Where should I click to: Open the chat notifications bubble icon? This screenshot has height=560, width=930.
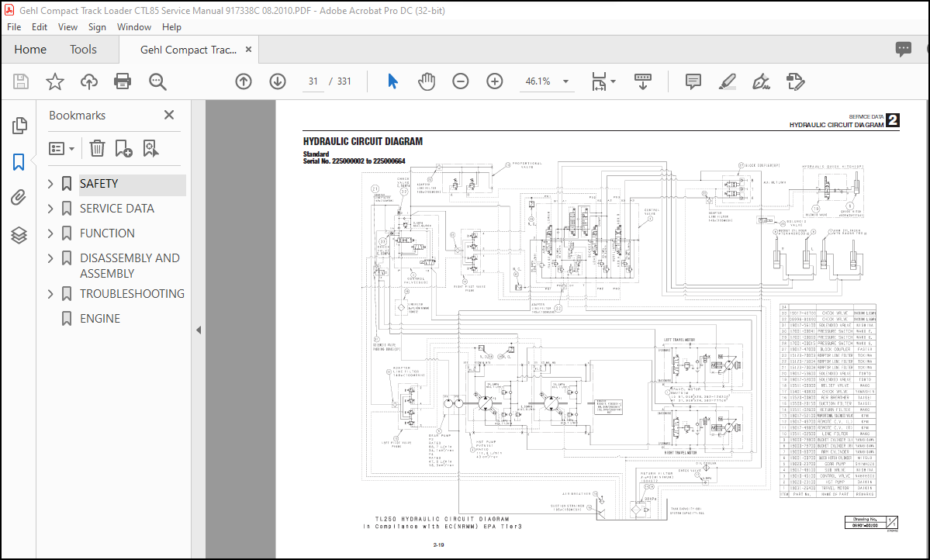pos(904,49)
